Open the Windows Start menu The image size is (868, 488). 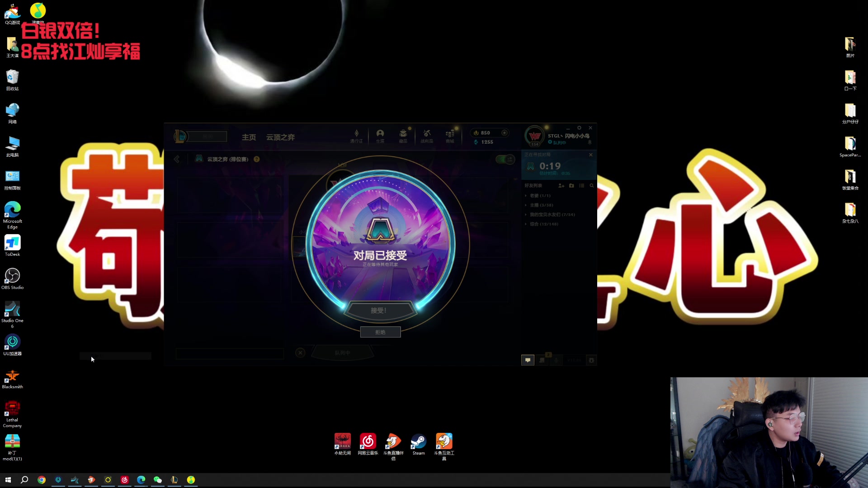pos(8,480)
